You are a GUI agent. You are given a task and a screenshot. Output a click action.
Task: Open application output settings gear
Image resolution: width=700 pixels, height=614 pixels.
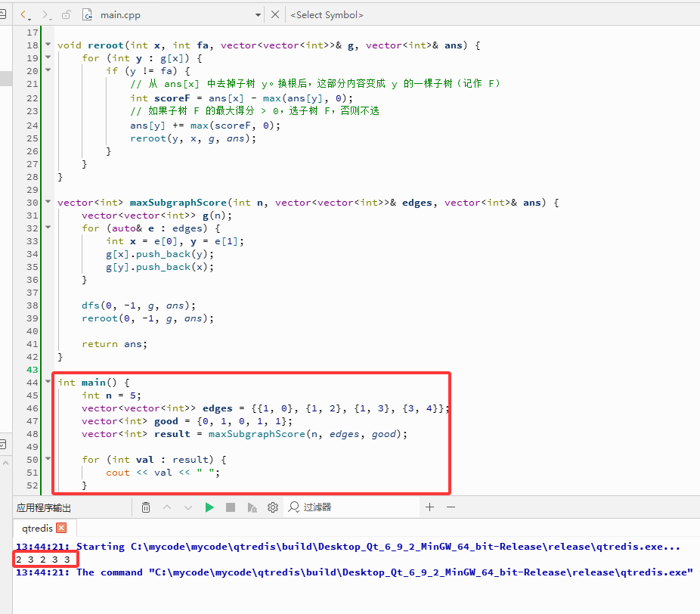pyautogui.click(x=273, y=507)
